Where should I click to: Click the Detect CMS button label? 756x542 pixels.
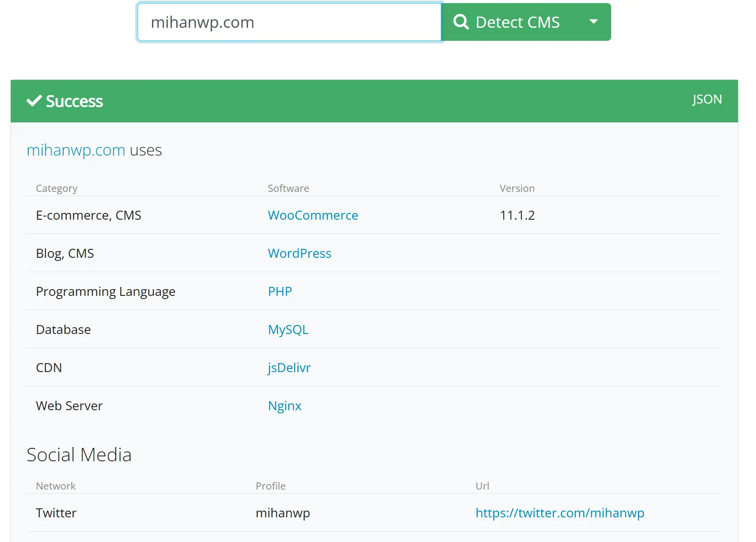coord(517,22)
